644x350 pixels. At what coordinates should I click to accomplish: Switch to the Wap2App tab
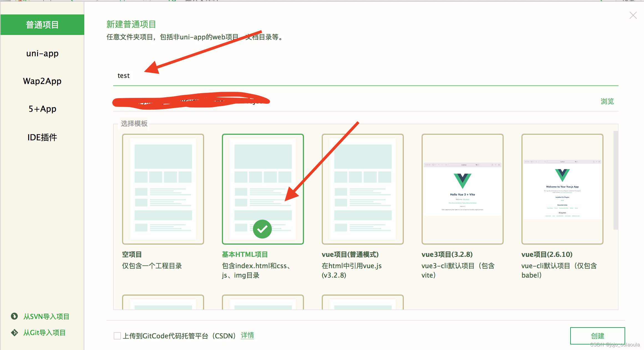(42, 81)
